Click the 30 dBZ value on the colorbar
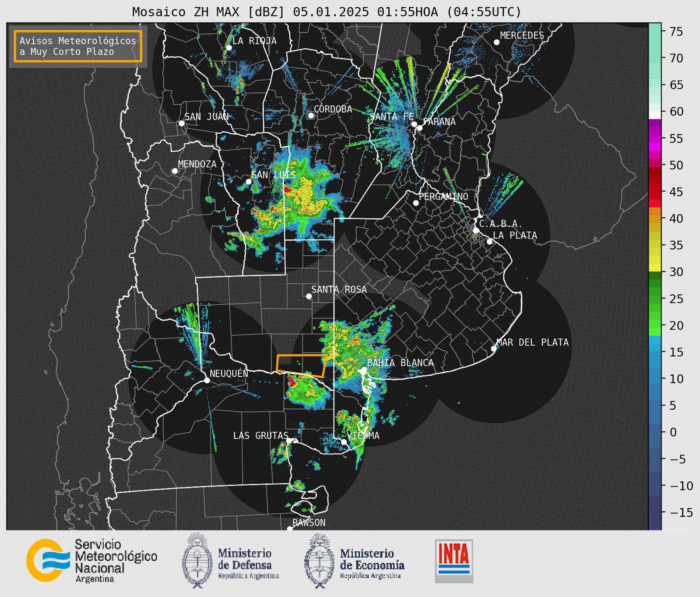This screenshot has height=597, width=700. click(676, 272)
